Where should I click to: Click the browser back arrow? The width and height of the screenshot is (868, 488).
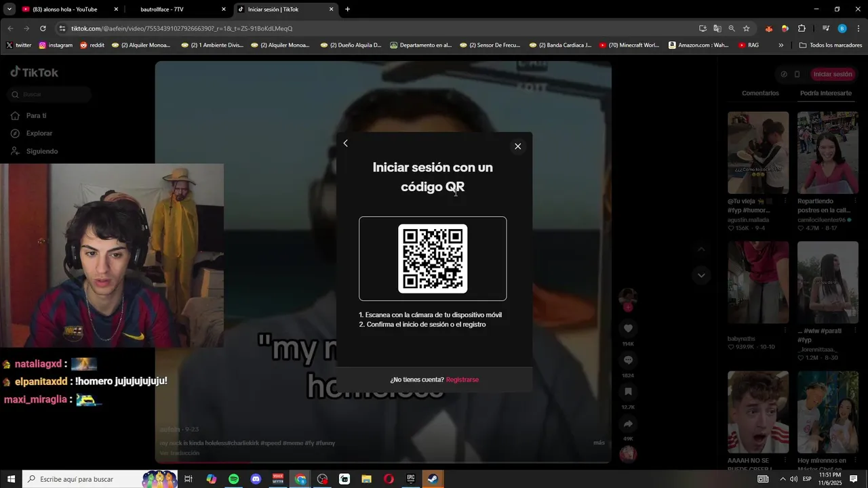[x=10, y=28]
